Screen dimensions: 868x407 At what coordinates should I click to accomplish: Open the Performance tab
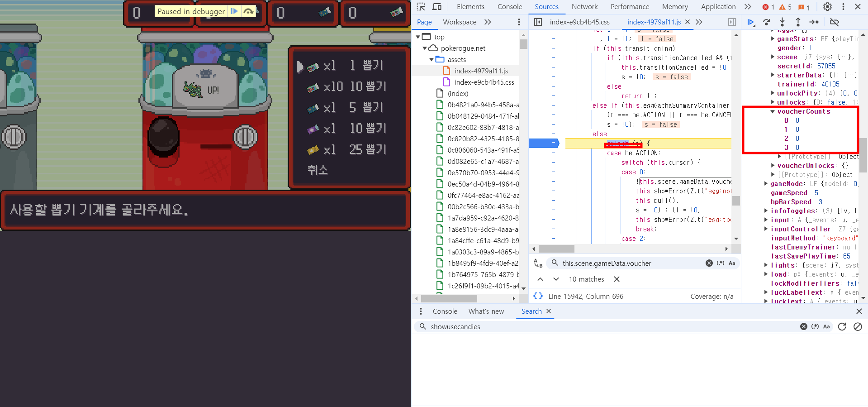pos(630,7)
